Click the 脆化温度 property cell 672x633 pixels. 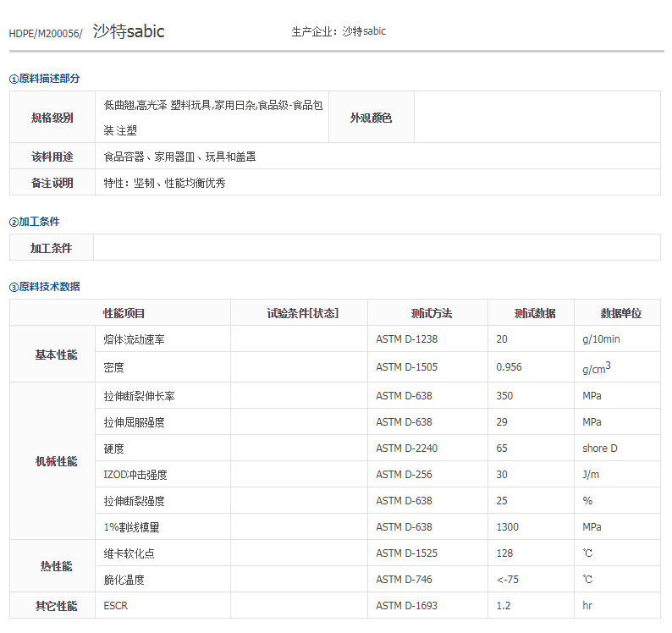(x=162, y=580)
